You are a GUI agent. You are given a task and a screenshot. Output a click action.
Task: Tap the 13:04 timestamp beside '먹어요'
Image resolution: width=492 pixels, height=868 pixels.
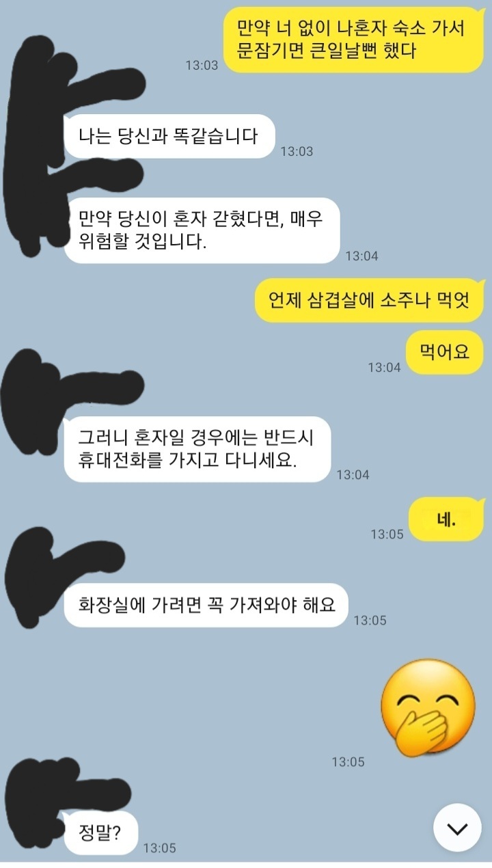384,367
